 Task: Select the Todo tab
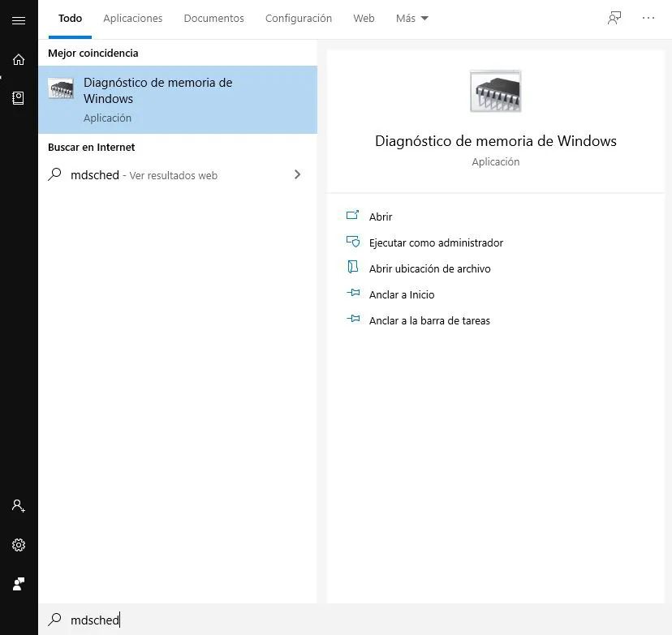pos(71,19)
